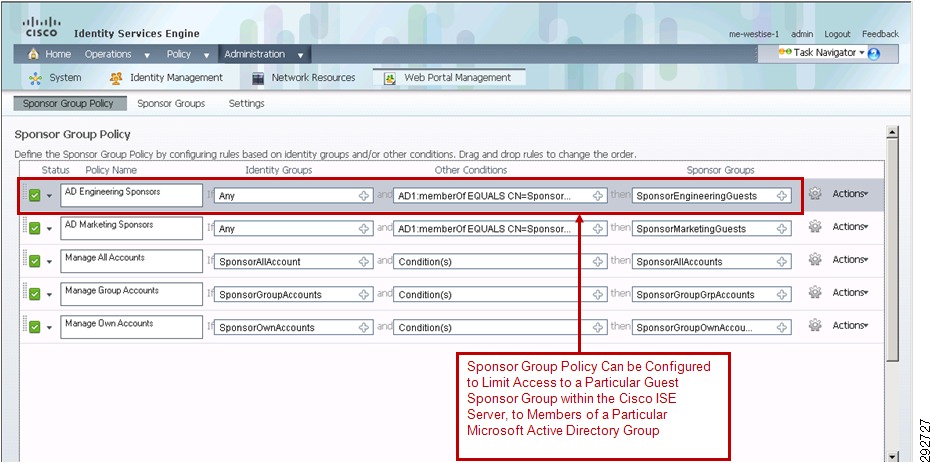Click vertical scrollbar thumb of policy list
This screenshot has width=930, height=463.
[891, 249]
